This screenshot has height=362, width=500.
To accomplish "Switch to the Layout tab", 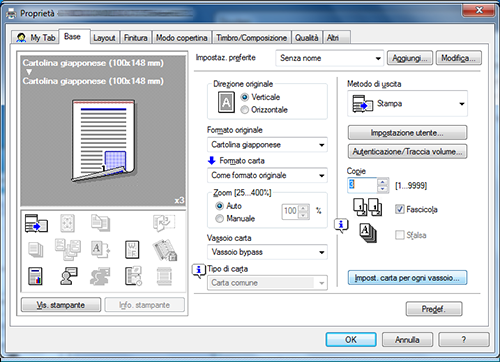I will coord(104,38).
